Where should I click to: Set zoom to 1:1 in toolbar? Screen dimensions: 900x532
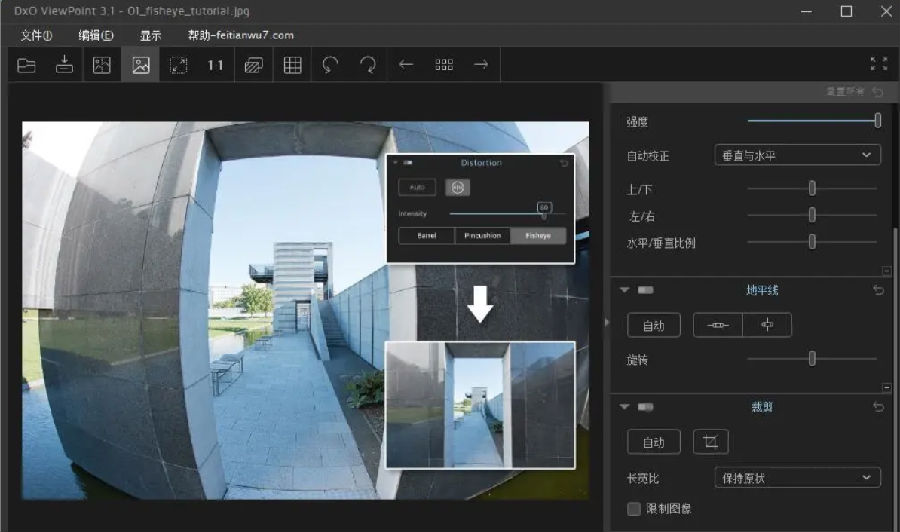[x=215, y=65]
